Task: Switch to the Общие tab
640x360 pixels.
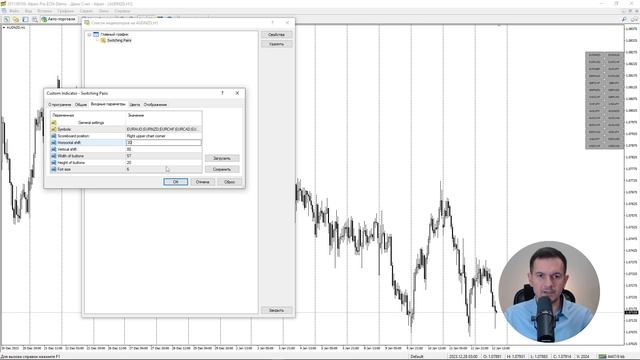Action: pyautogui.click(x=81, y=105)
